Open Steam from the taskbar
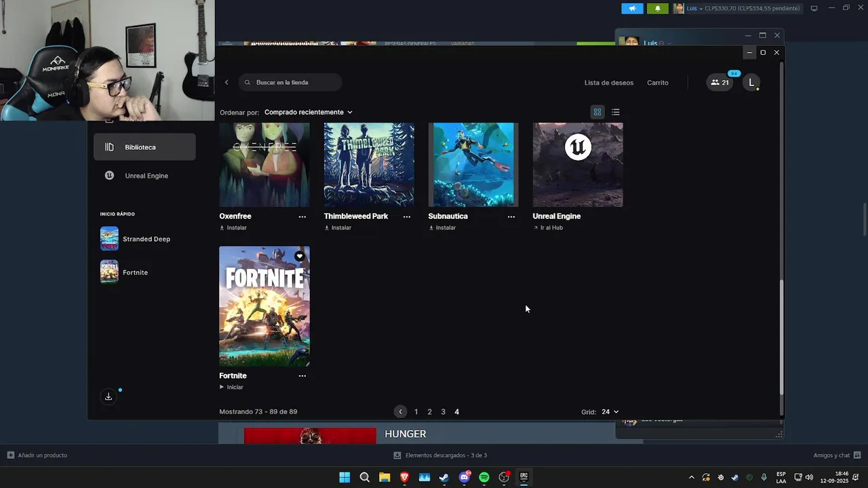This screenshot has height=488, width=868. (x=444, y=477)
